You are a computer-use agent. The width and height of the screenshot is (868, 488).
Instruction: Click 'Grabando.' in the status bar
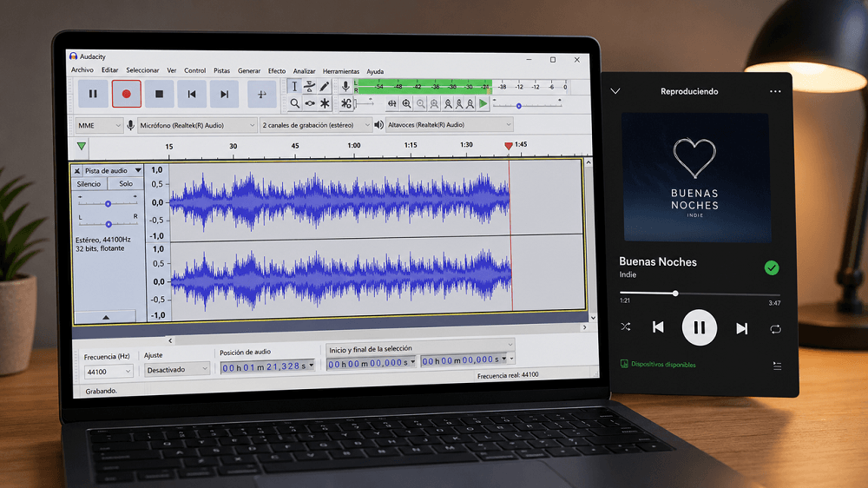(101, 391)
